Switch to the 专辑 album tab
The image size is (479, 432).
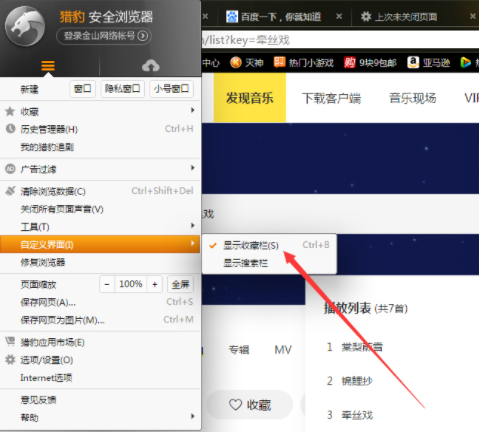click(x=239, y=350)
